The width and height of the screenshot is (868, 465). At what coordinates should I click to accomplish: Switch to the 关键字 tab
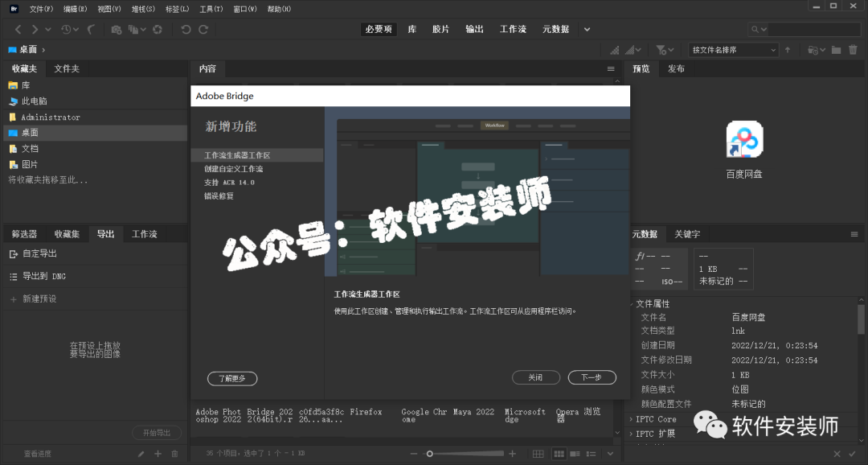pos(687,234)
